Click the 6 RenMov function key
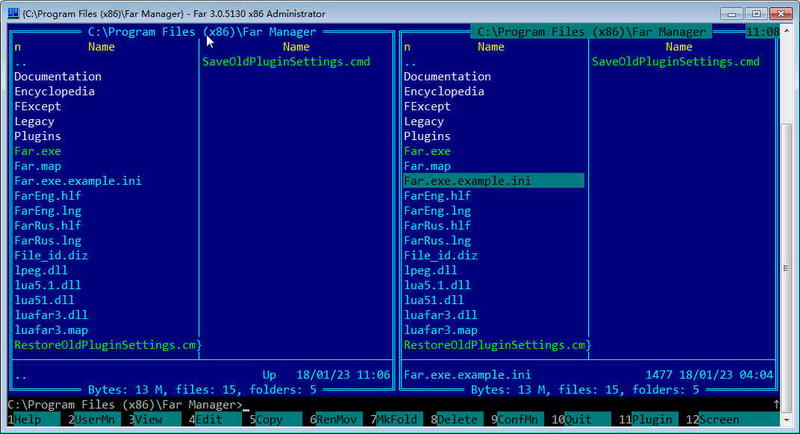 336,419
